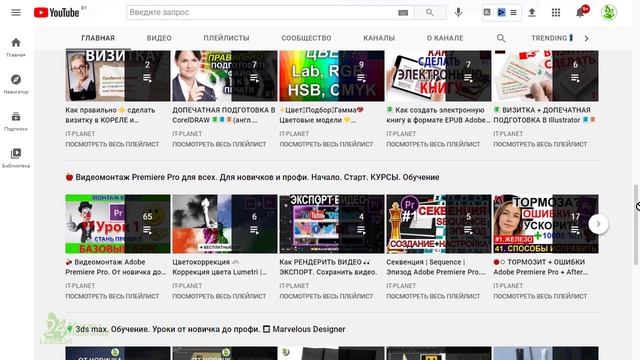Screen dimensions: 640x360
Task: Open the электронную книгу EPUB thumbnail
Action: pyautogui.click(x=439, y=76)
